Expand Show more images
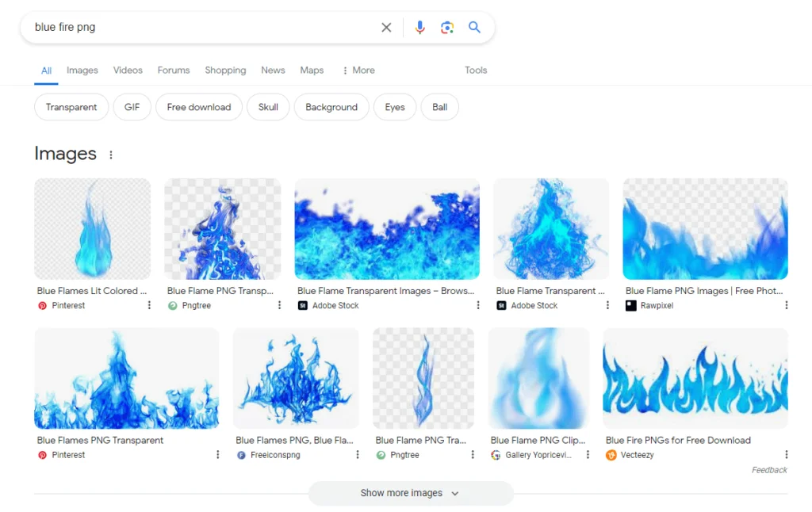The image size is (812, 512). click(x=410, y=493)
